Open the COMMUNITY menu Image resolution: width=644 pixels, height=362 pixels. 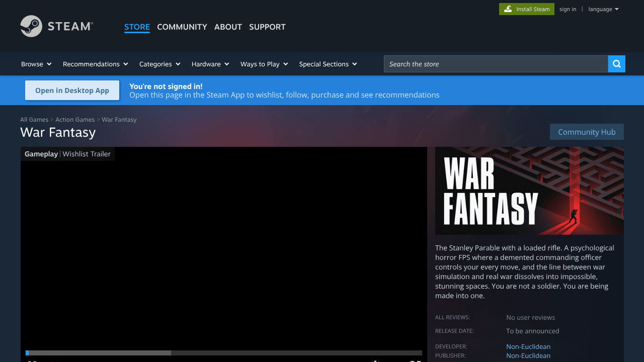(182, 27)
